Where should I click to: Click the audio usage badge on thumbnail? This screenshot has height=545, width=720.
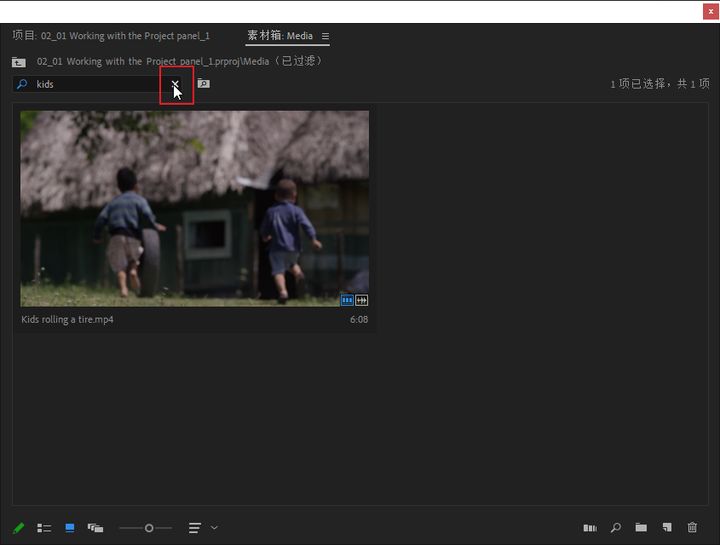tap(361, 300)
